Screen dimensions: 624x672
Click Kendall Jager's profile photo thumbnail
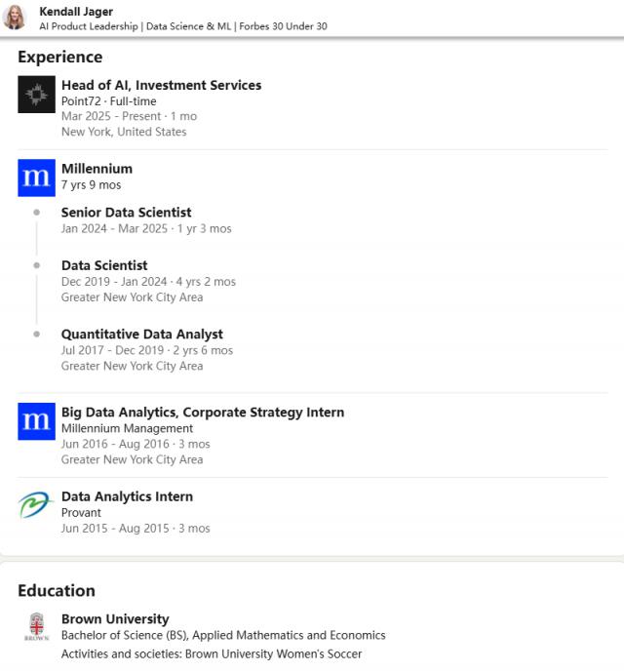click(15, 17)
